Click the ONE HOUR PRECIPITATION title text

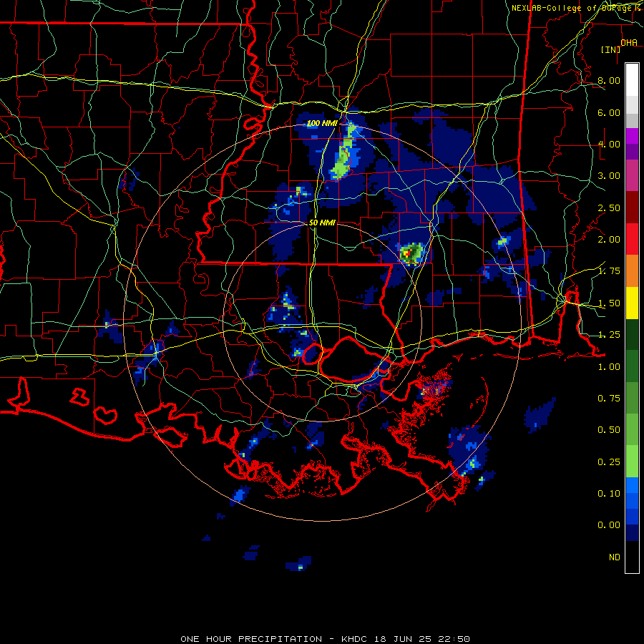coord(251,639)
